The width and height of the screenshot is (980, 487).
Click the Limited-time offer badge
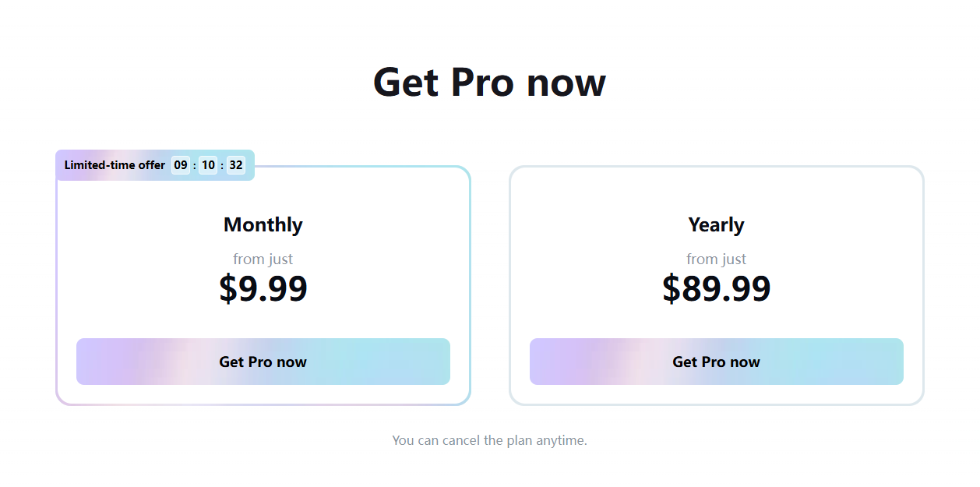pos(115,164)
